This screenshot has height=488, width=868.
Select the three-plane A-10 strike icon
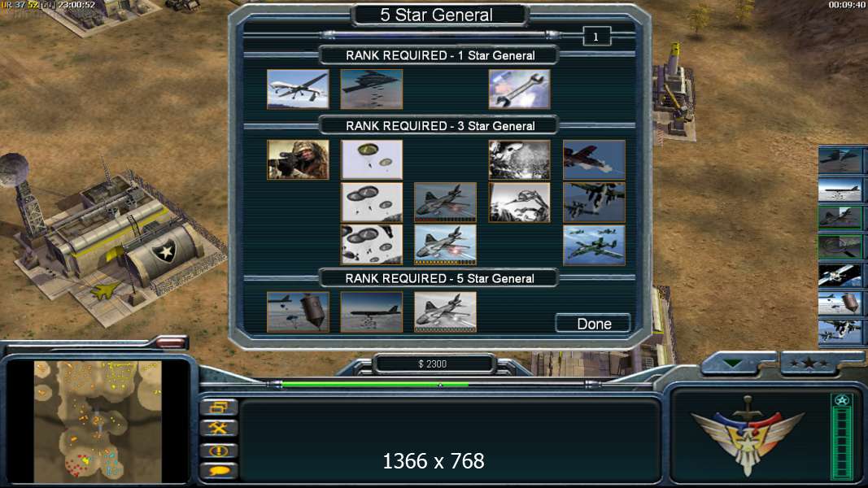point(594,245)
